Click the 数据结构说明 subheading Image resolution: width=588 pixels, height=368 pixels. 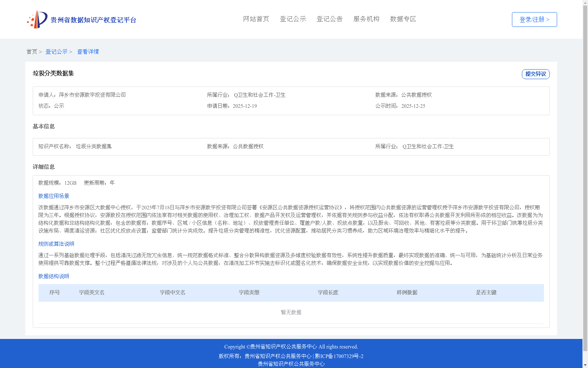point(54,276)
